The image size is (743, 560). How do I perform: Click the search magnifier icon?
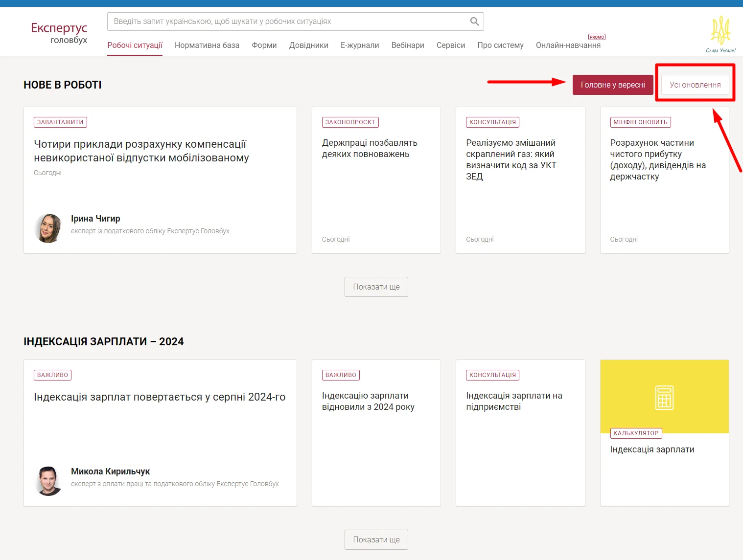click(x=474, y=22)
